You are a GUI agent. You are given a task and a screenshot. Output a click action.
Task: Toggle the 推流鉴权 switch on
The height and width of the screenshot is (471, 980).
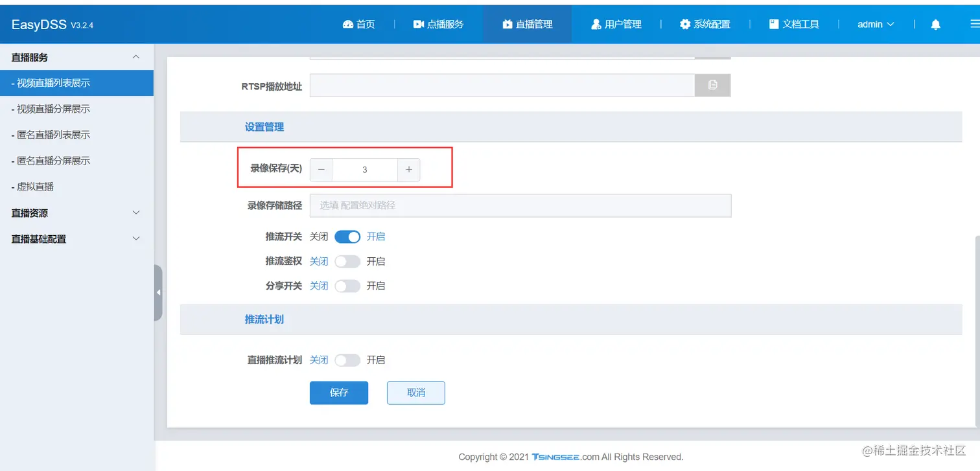click(x=347, y=262)
